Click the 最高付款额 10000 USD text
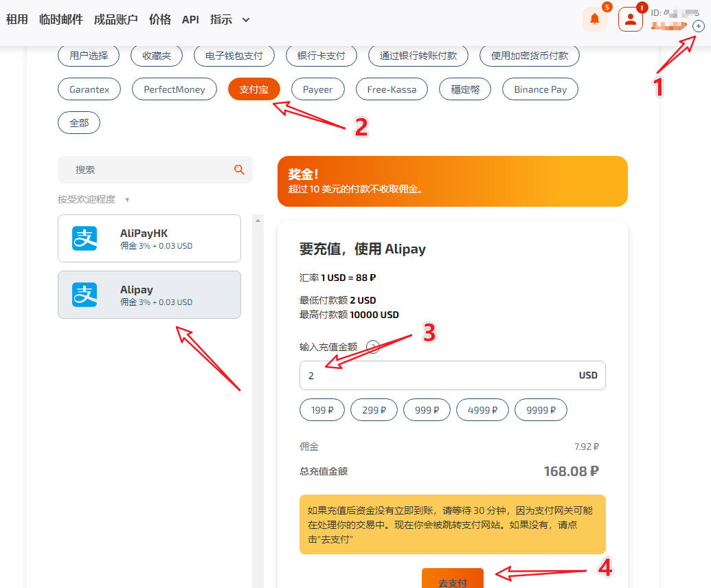711x588 pixels. (x=349, y=315)
